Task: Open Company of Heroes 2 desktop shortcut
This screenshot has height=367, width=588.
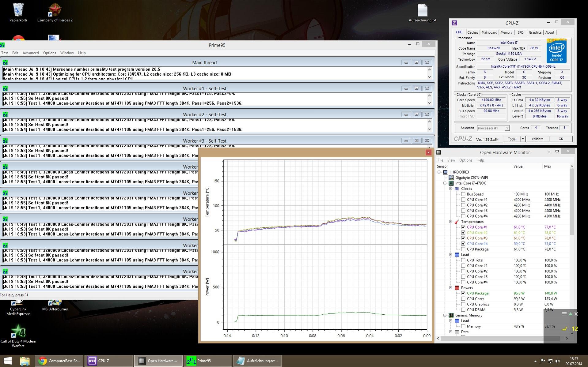Action: [x=55, y=12]
